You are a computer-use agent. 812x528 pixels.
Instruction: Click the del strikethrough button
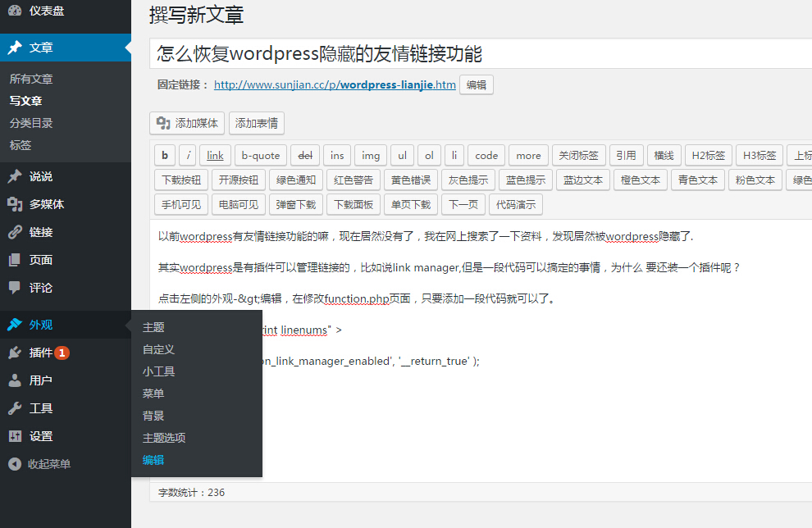tap(305, 155)
